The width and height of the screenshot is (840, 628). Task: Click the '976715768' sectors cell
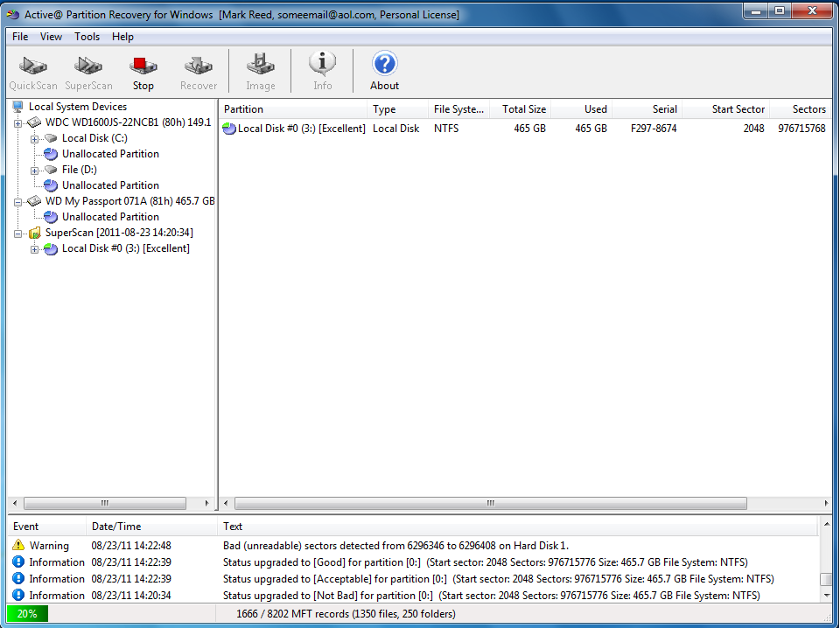(801, 129)
